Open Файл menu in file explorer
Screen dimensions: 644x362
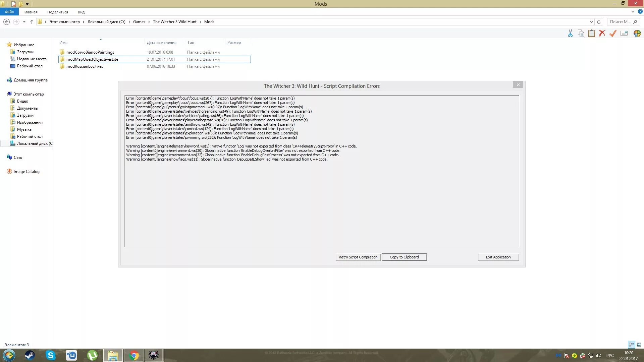pyautogui.click(x=9, y=12)
